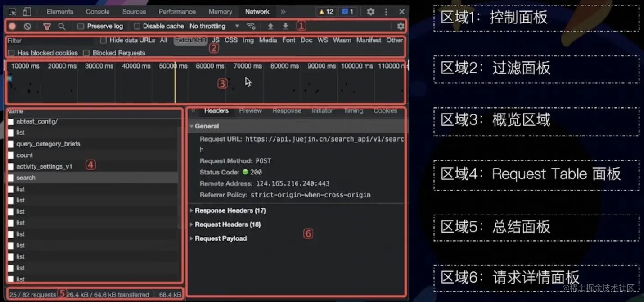Viewport: 644px width, 302px height.
Task: Switch to the Console tab
Action: tap(98, 12)
